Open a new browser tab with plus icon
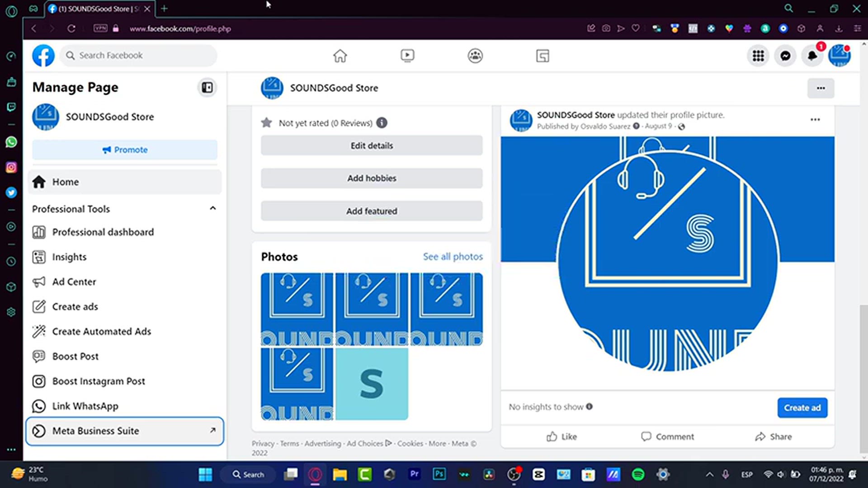868x488 pixels. 164,8
